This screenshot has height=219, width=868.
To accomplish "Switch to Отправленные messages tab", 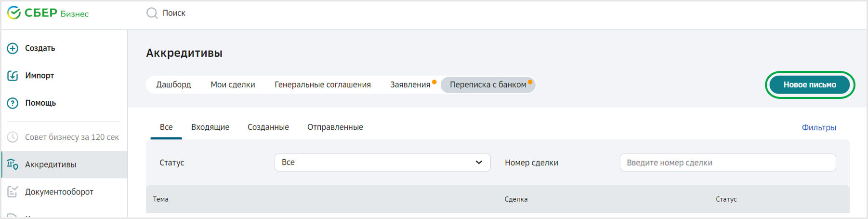I will (335, 127).
